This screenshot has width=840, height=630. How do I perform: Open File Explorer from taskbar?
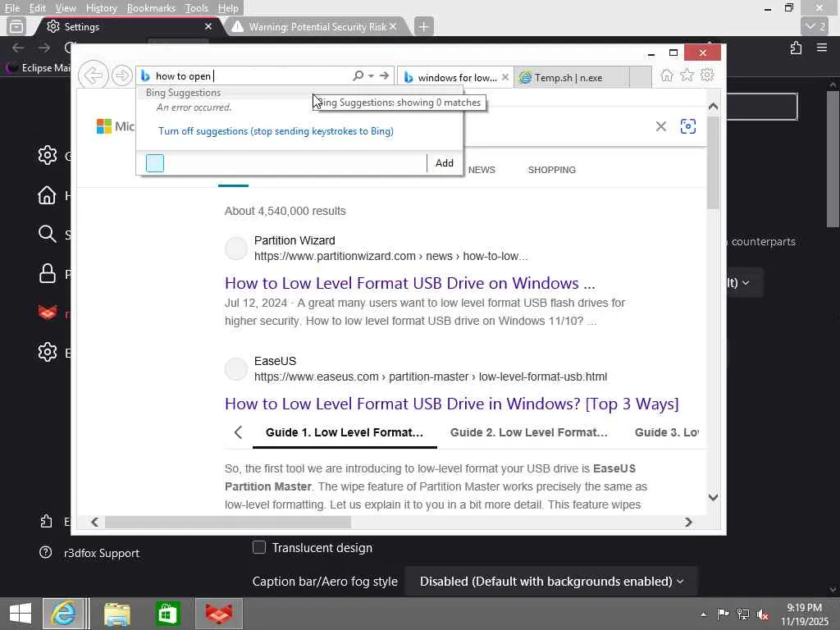click(117, 614)
